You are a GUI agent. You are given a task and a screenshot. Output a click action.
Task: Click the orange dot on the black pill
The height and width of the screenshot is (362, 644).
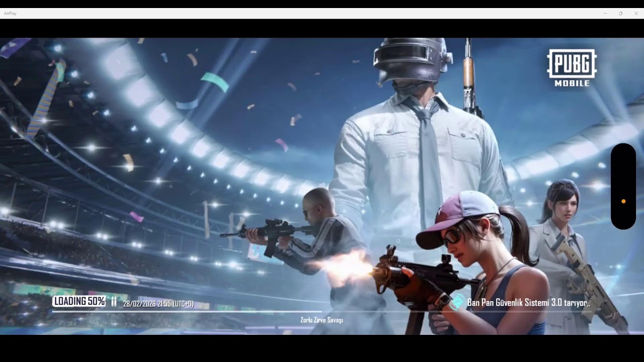click(x=623, y=201)
